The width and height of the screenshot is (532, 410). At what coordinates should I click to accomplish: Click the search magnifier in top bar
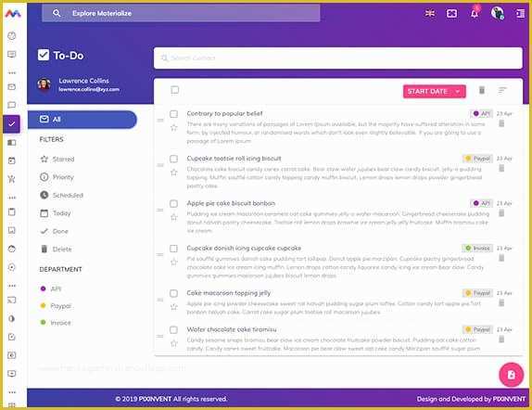(x=57, y=13)
